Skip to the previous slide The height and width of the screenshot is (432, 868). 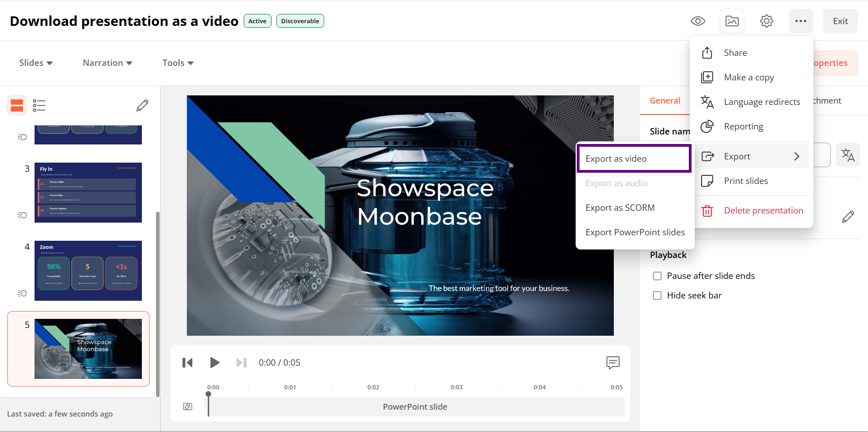pyautogui.click(x=187, y=362)
